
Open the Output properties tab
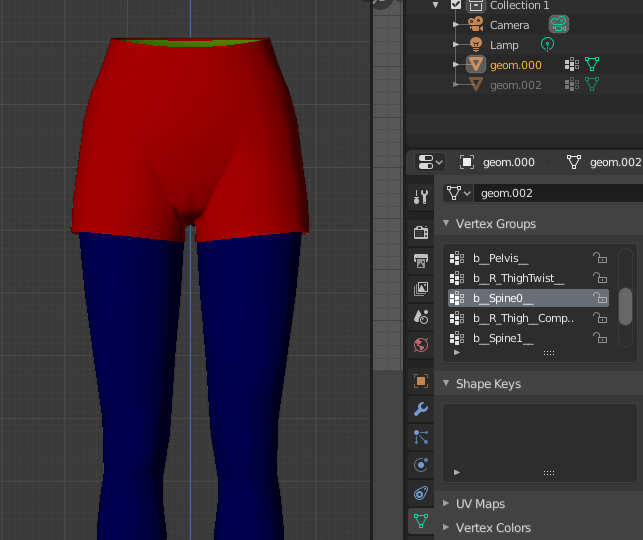[421, 261]
